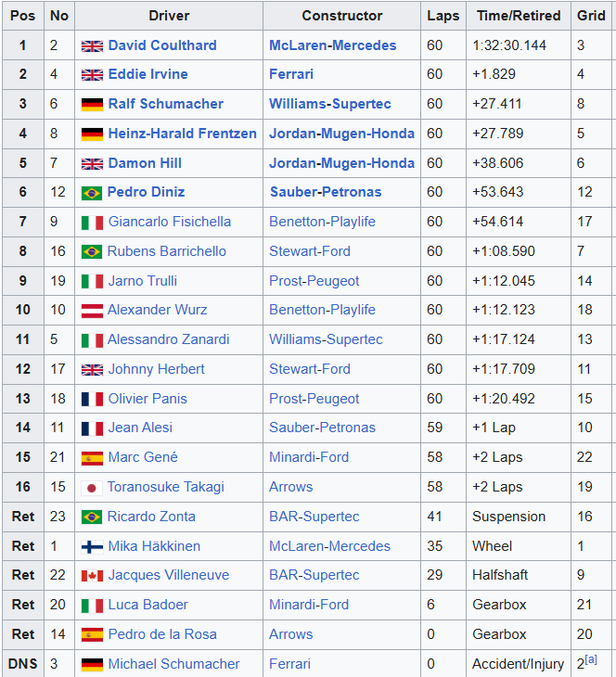Open Jordan-Mugen-Honda link in Frentzen's row
The image size is (616, 677).
(341, 134)
